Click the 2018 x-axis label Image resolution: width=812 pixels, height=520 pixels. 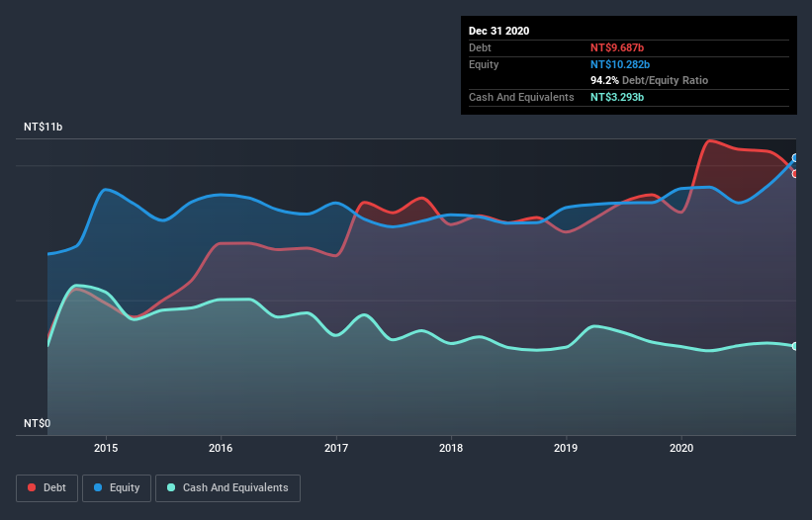(451, 448)
